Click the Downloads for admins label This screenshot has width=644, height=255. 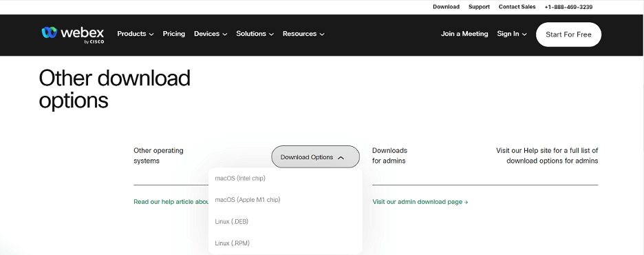(x=389, y=156)
